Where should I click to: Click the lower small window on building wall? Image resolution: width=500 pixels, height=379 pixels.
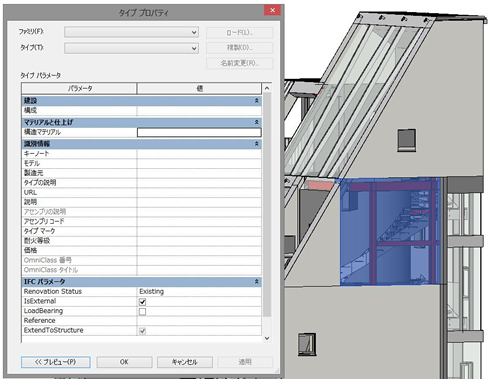(x=307, y=344)
